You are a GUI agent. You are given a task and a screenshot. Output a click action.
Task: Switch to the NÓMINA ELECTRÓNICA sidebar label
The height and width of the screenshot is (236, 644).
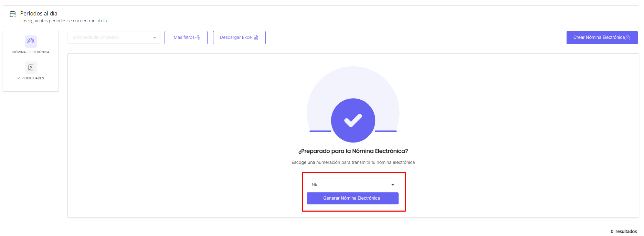tap(31, 52)
